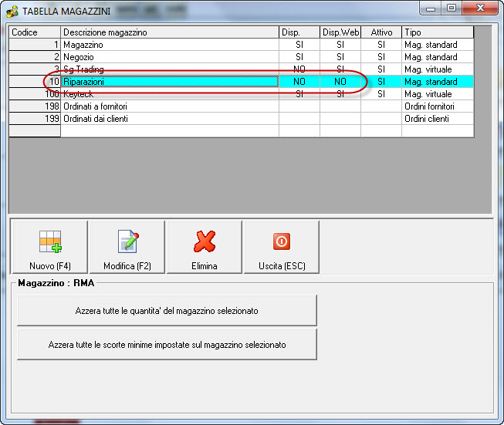Maximize the Tabella Magazzini window

(452, 8)
